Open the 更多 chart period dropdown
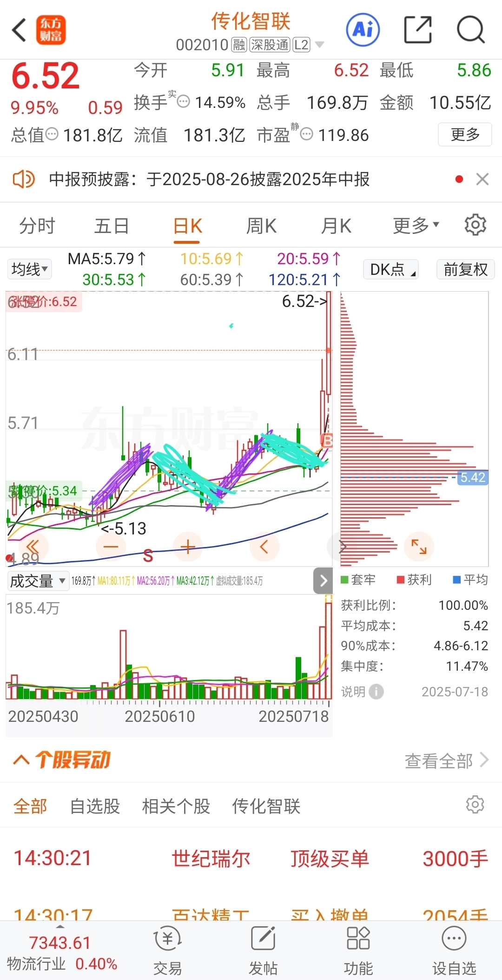This screenshot has width=502, height=980. click(416, 226)
